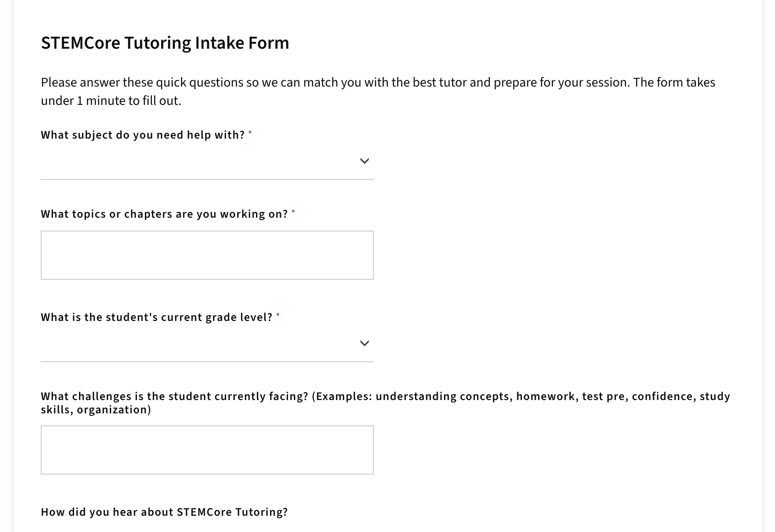This screenshot has height=532, width=775.
Task: Click the 'current grade level' question label
Action: (x=156, y=317)
